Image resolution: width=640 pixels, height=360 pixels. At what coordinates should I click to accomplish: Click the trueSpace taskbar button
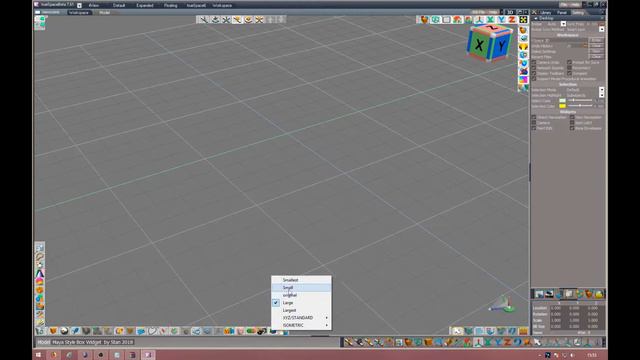coord(148,355)
